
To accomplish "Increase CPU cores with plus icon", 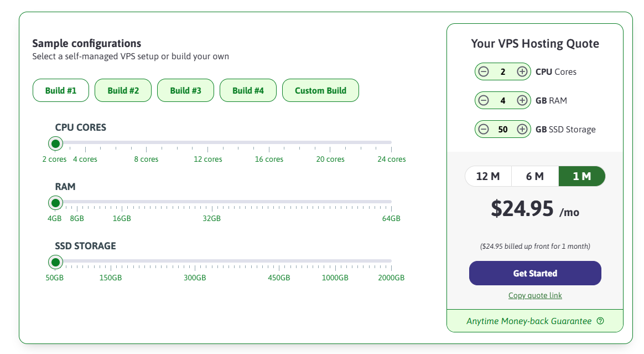I will (522, 71).
